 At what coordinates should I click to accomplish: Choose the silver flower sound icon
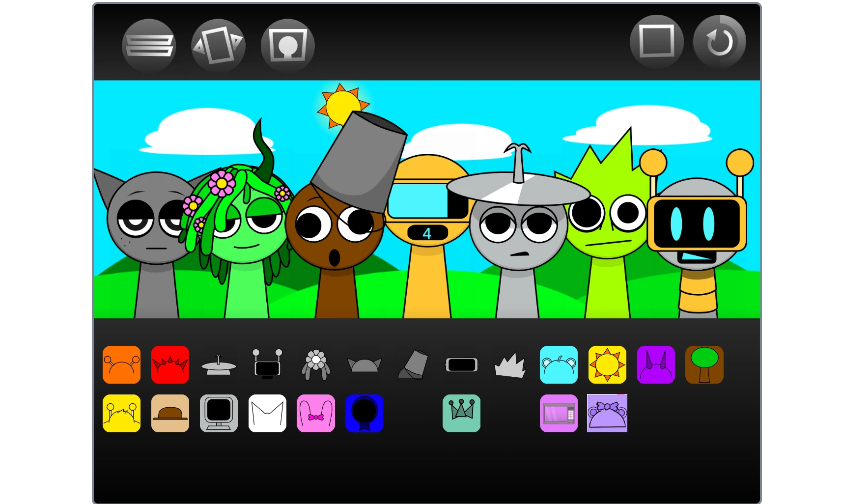pyautogui.click(x=316, y=364)
